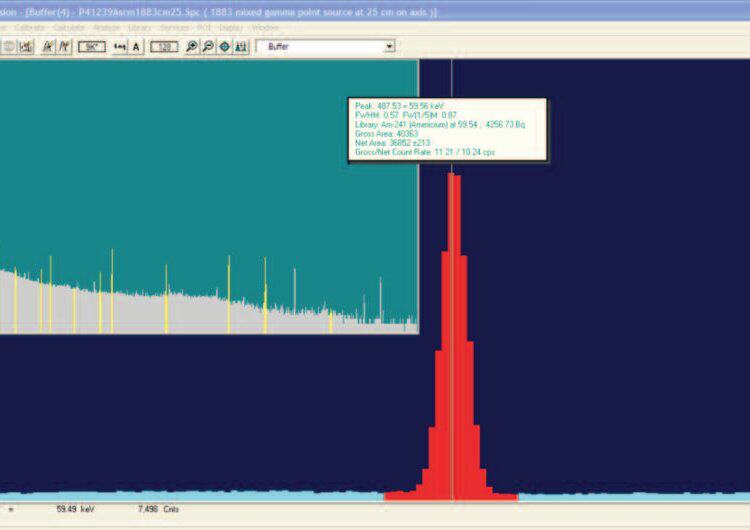Click the horizontal scaling arrows icon

coord(120,46)
